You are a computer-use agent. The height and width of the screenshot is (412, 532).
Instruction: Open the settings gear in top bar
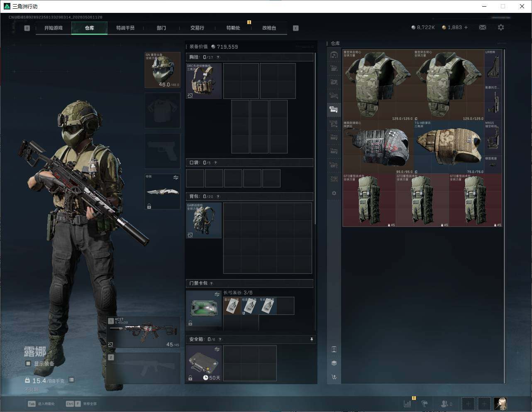tap(501, 27)
